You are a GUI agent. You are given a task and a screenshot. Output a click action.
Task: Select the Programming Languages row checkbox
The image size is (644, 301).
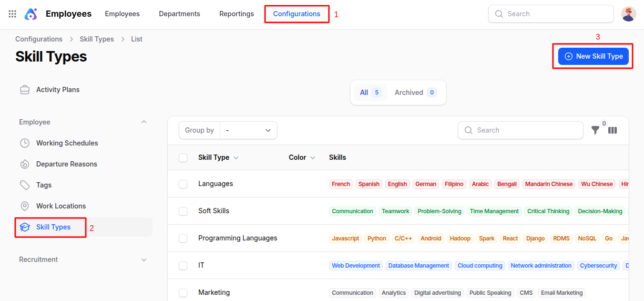click(183, 239)
